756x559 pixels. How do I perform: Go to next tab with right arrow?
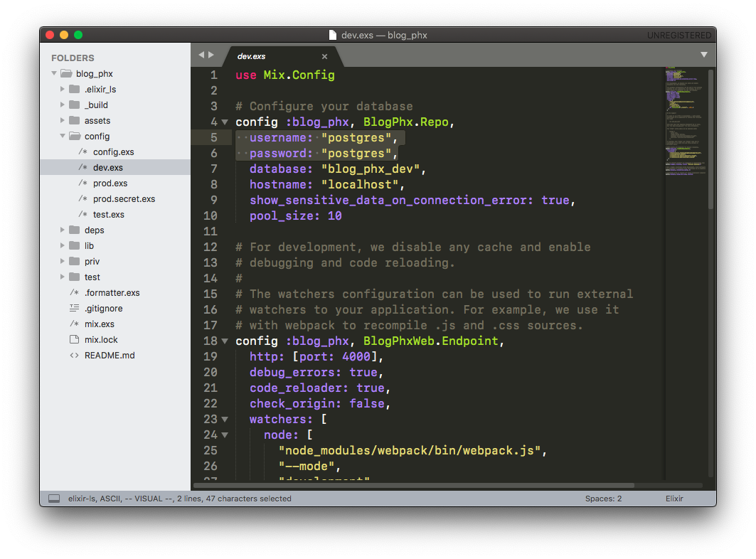click(x=211, y=55)
